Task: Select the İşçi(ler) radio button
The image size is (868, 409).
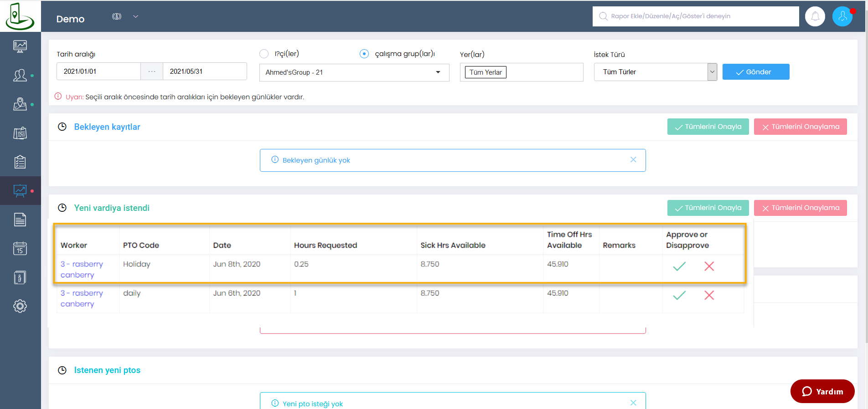Action: point(264,54)
